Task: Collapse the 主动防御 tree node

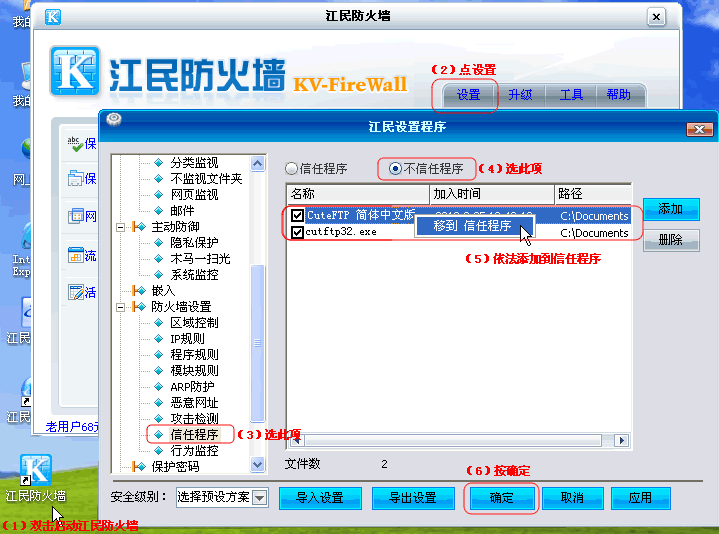Action: [120, 227]
